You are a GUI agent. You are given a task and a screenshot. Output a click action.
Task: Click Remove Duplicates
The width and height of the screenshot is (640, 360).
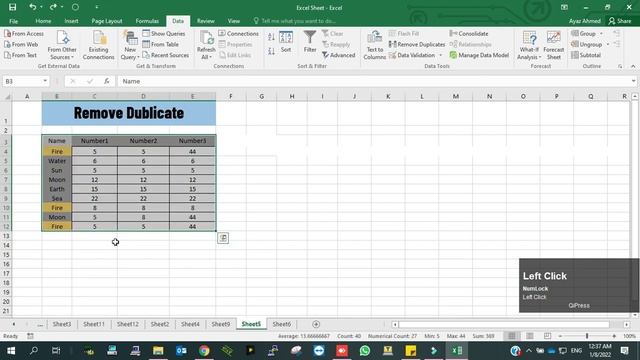click(417, 44)
